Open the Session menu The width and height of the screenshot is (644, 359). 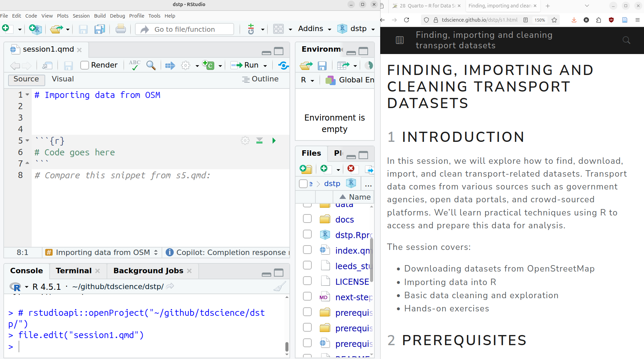81,16
